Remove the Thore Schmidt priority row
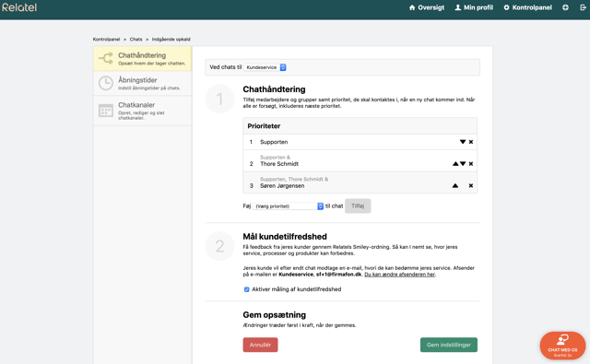Viewport: 590px width, 364px height. click(471, 164)
